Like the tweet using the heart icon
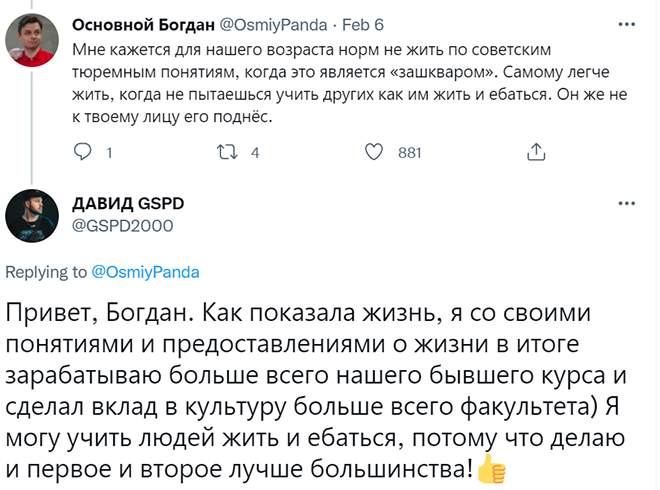This screenshot has height=490, width=660. click(x=373, y=152)
